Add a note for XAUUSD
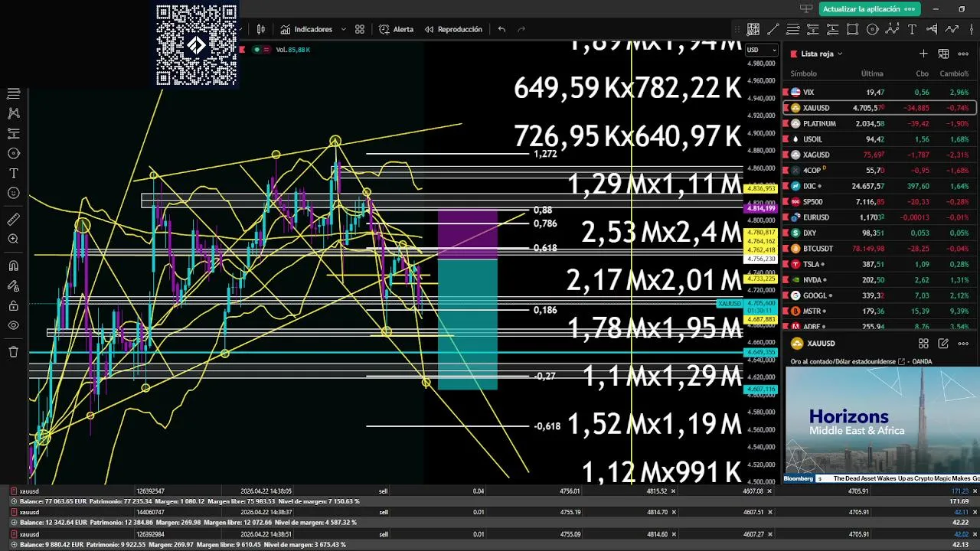Viewport: 980px width, 551px height. tap(943, 344)
